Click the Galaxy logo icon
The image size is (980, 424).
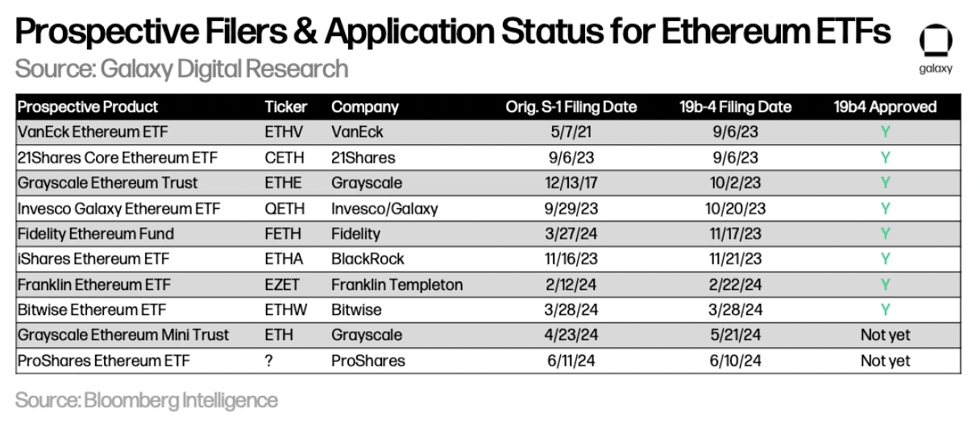point(935,42)
